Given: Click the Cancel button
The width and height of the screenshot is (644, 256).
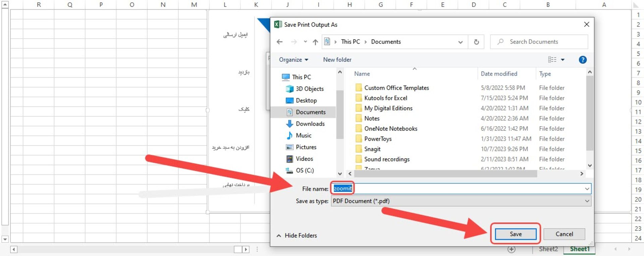Looking at the screenshot, I should [564, 234].
